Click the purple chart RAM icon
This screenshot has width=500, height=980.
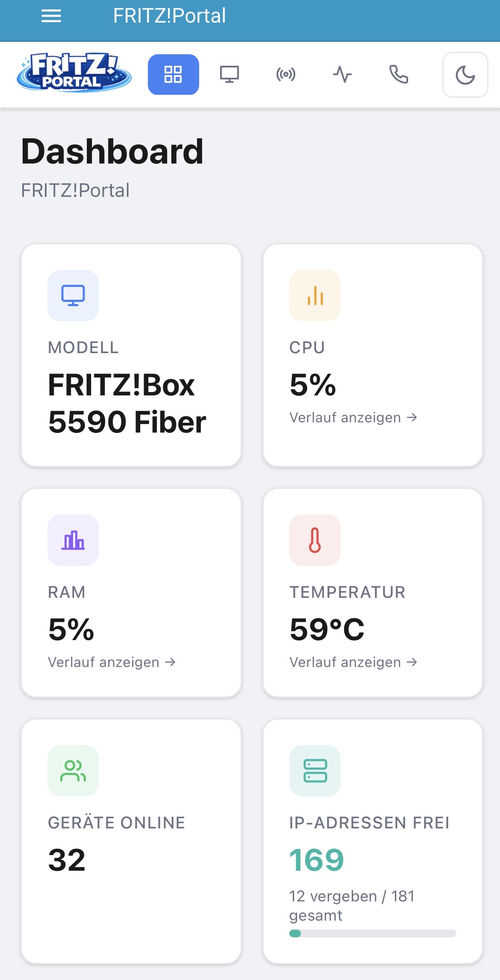[73, 540]
